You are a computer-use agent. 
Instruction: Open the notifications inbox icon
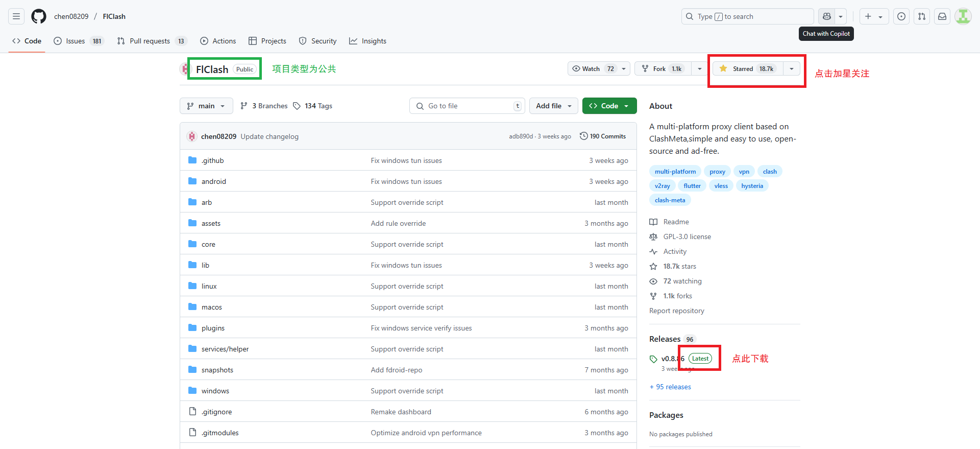pos(942,16)
